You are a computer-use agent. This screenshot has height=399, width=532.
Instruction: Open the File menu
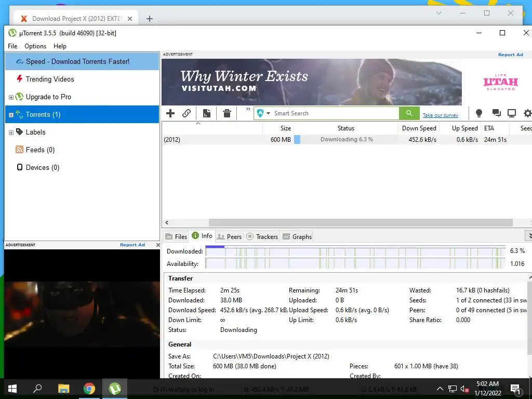pyautogui.click(x=12, y=46)
